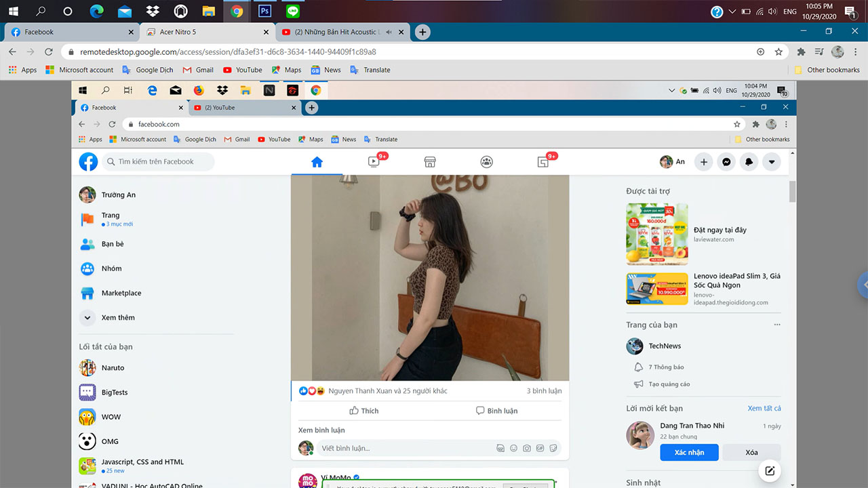Screen dimensions: 868x488
Task: Reload the inner Facebook page
Action: (x=112, y=124)
